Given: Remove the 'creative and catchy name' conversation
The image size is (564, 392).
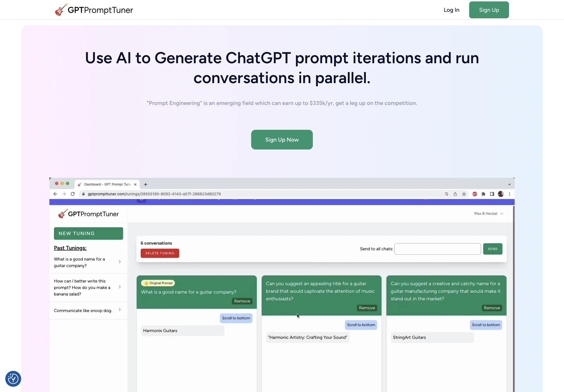Looking at the screenshot, I should pyautogui.click(x=492, y=308).
